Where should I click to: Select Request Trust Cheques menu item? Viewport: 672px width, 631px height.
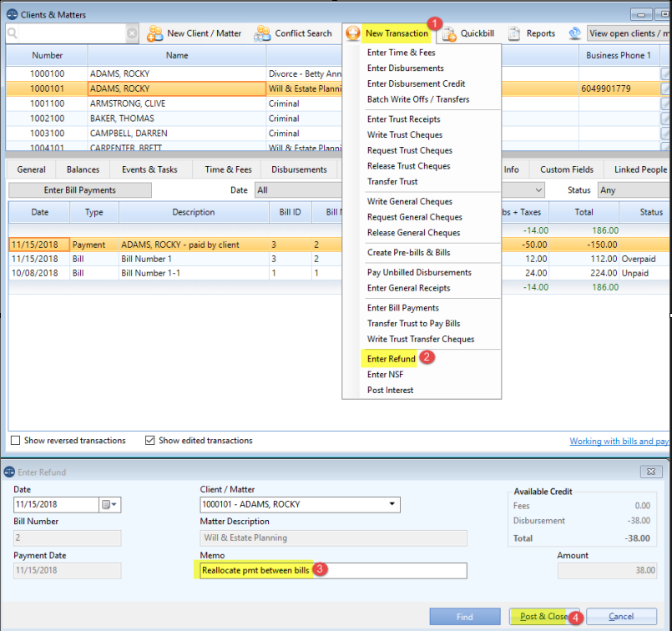click(409, 150)
